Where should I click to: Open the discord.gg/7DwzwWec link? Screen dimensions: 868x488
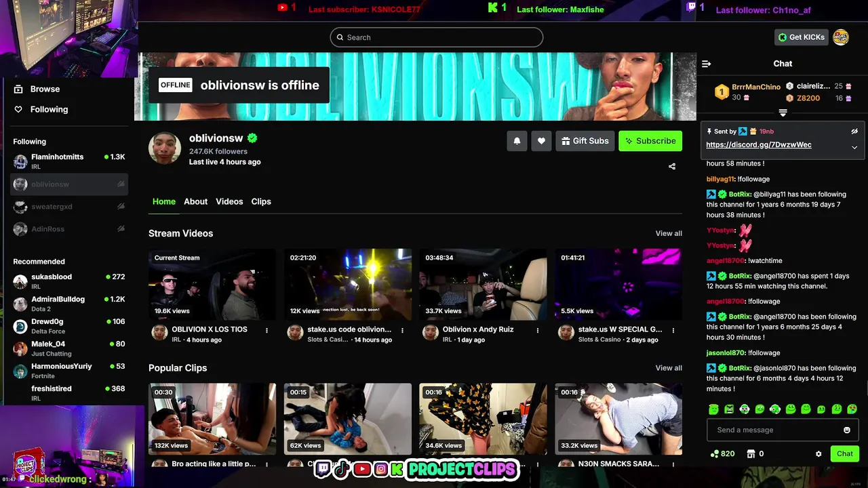758,144
